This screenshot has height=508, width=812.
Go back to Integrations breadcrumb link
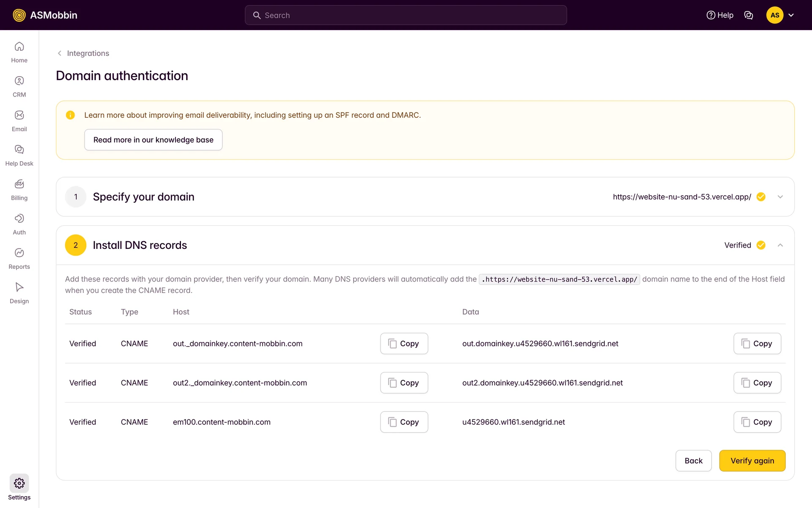pos(88,53)
